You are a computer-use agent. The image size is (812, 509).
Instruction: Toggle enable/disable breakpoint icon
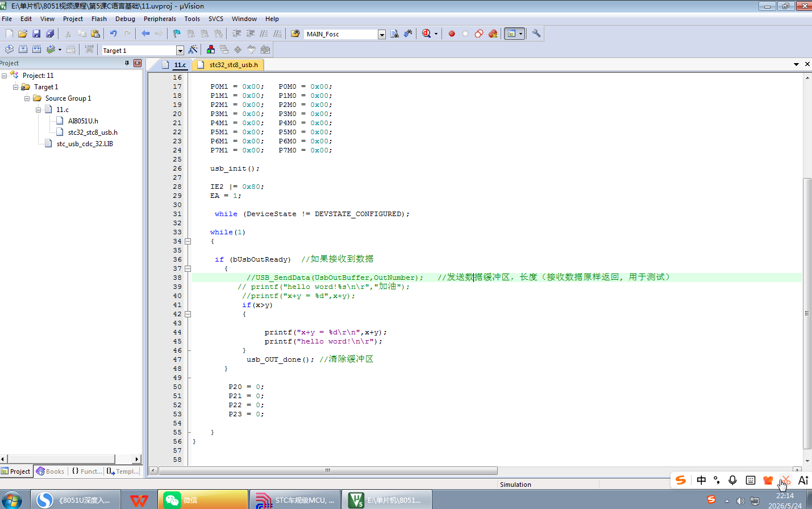pyautogui.click(x=465, y=34)
